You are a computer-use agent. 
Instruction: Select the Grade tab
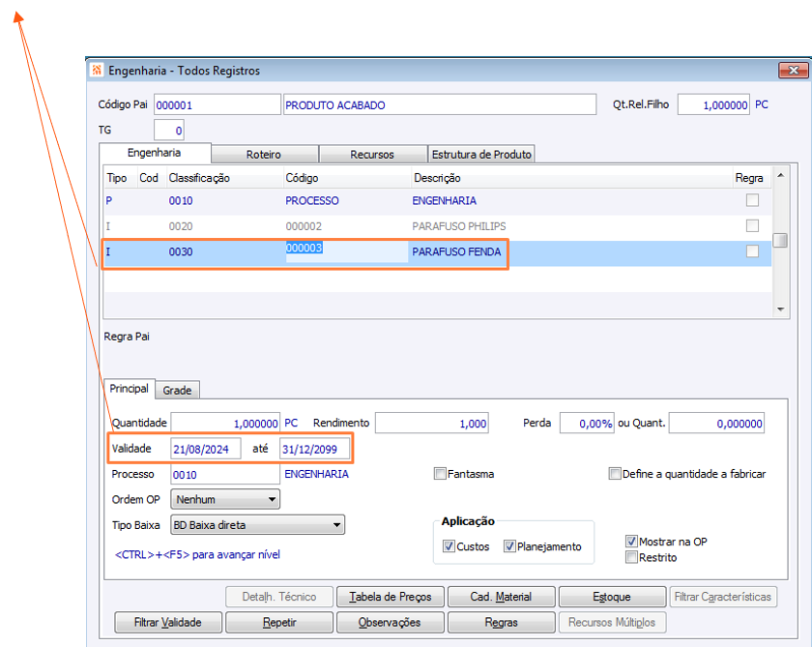(x=177, y=390)
